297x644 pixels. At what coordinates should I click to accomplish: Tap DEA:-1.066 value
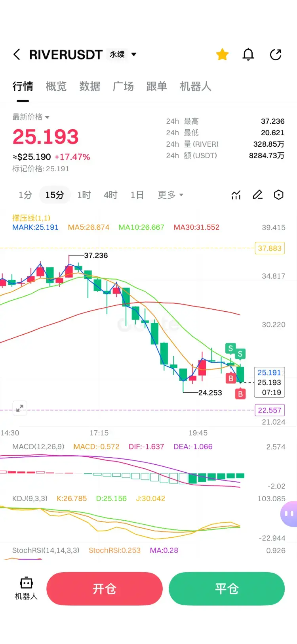click(x=193, y=447)
